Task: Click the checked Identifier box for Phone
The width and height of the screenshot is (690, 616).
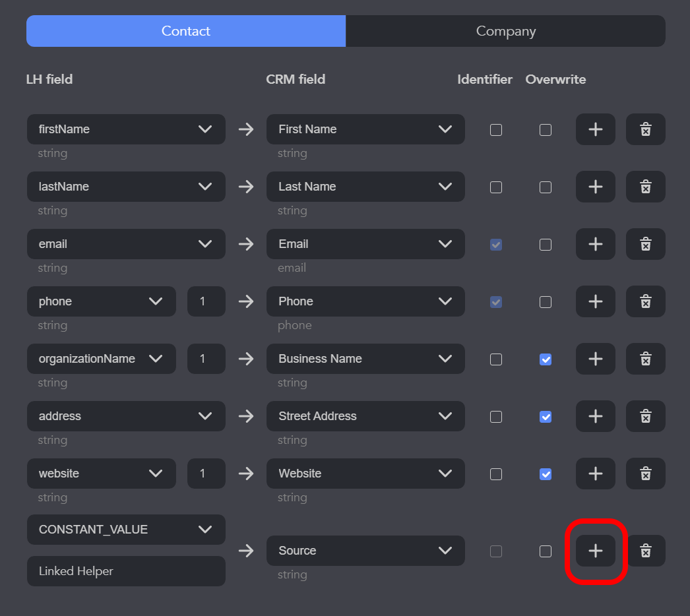Action: 496,302
